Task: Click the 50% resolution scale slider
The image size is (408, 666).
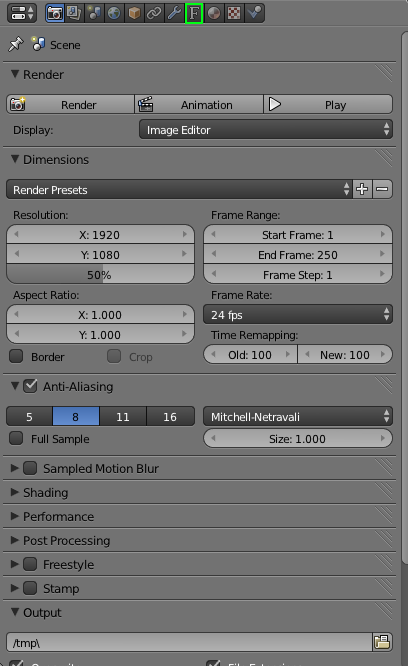Action: point(100,275)
